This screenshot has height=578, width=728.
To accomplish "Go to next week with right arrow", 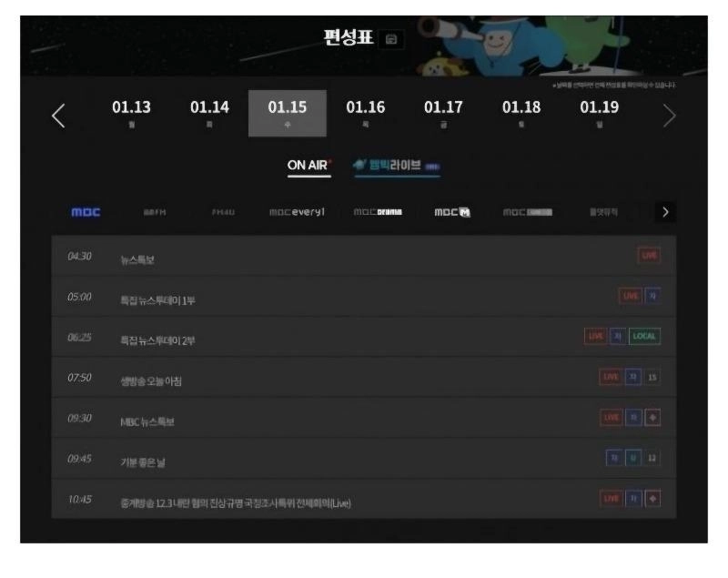I will 670,116.
